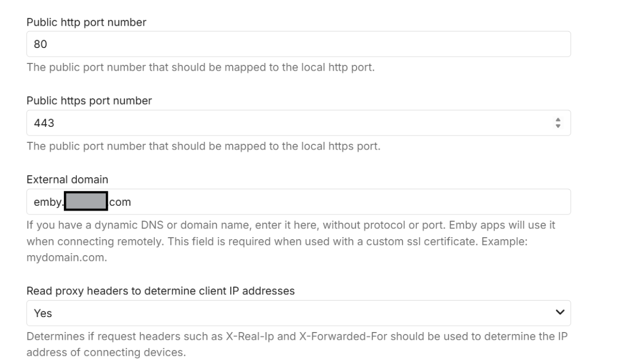This screenshot has height=364, width=619.
Task: Click the help text under http port field
Action: point(200,68)
